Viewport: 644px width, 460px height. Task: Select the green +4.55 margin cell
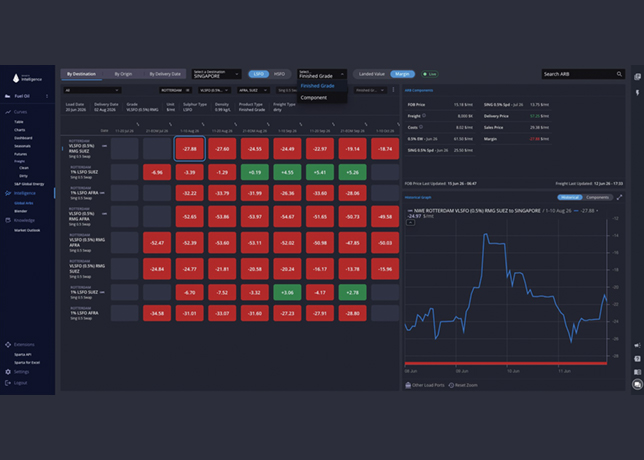(x=287, y=172)
